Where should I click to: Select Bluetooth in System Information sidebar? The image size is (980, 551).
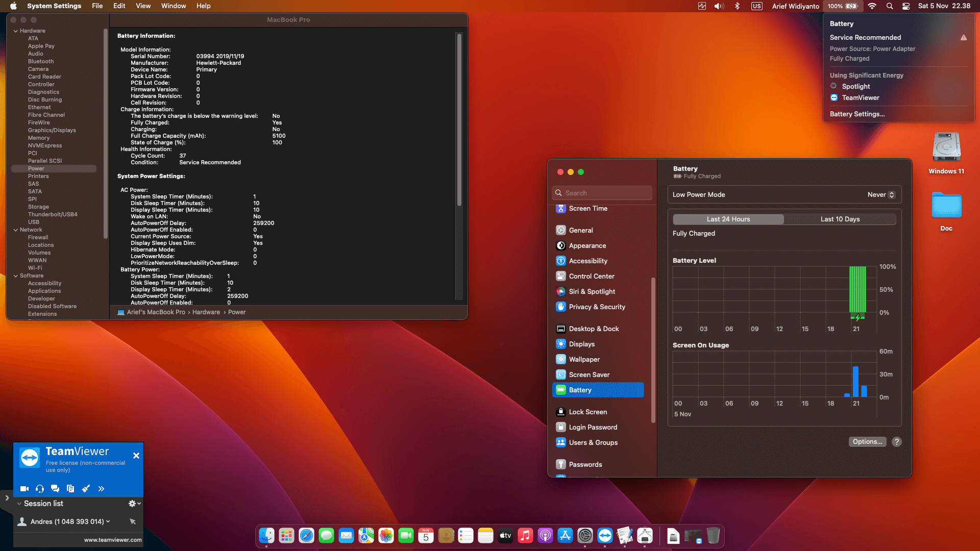pyautogui.click(x=40, y=62)
